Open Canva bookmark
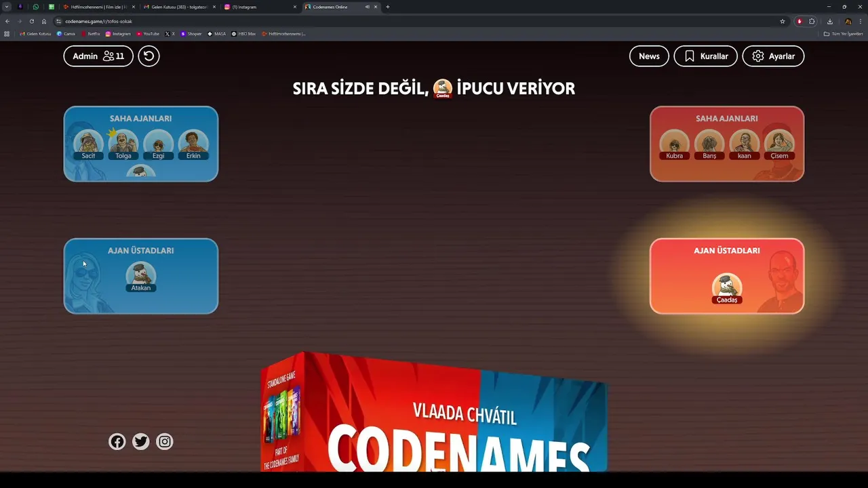 tap(66, 33)
